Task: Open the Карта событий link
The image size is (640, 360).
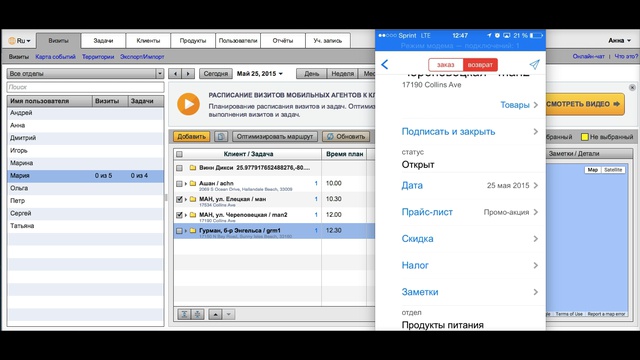Action: click(x=56, y=57)
